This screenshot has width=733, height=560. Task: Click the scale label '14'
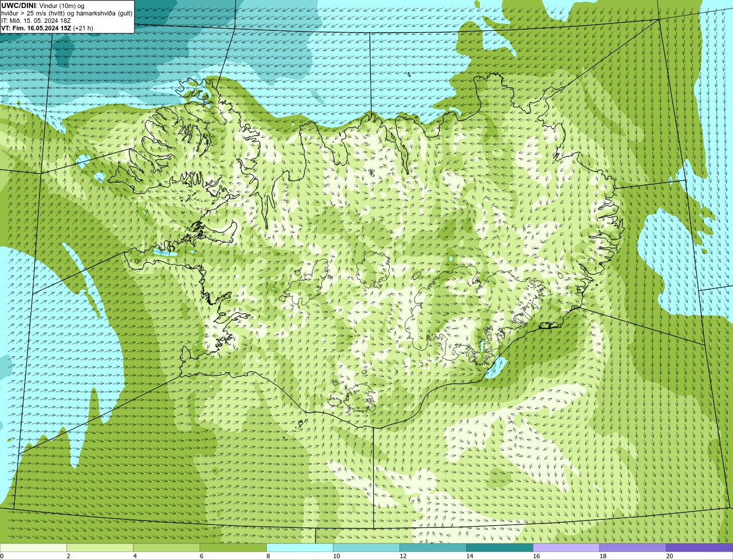click(470, 556)
